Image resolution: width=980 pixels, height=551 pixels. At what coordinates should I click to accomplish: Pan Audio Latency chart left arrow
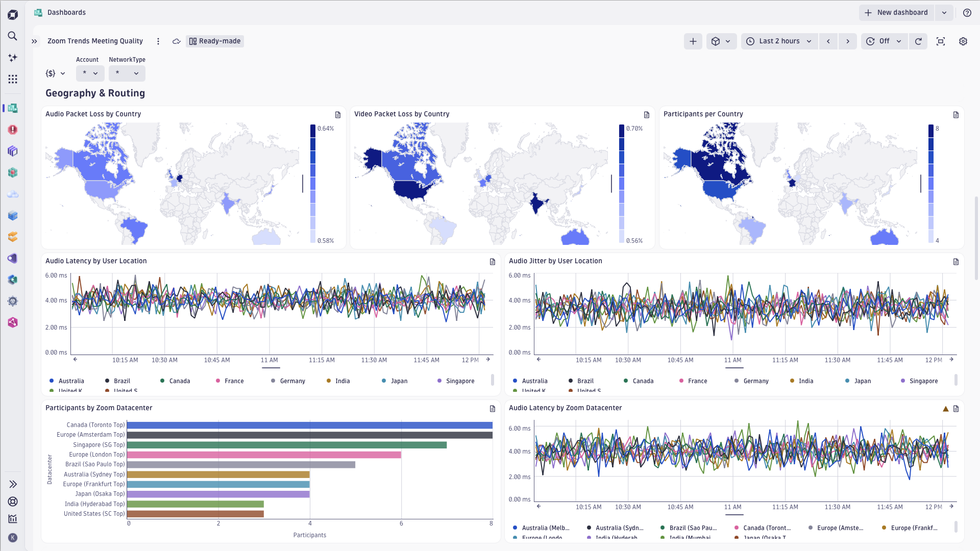pos(75,360)
